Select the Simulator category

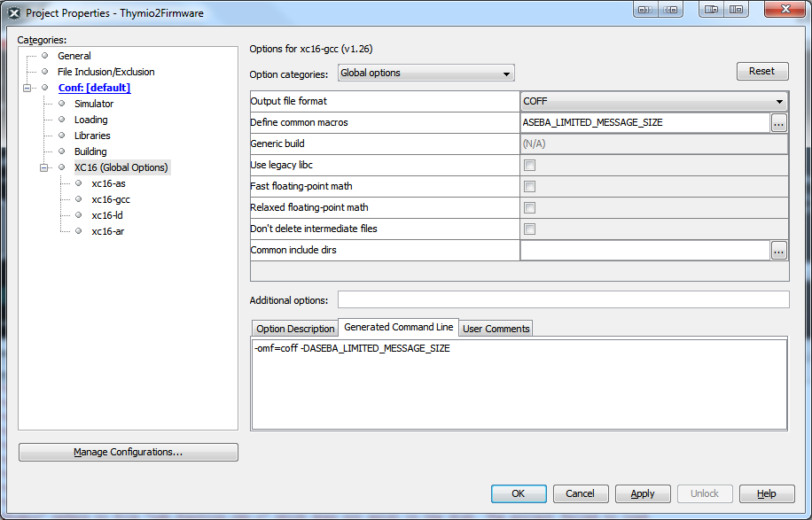click(94, 104)
